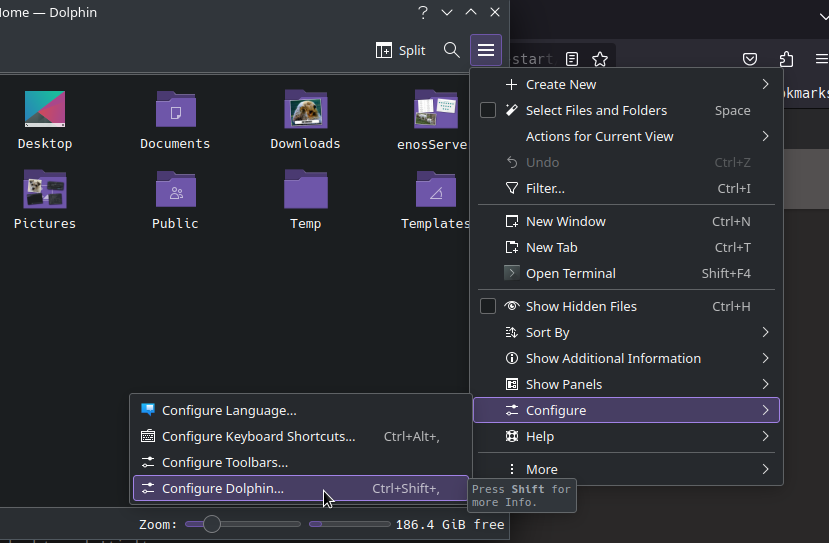Choose Filter... from the menu
829x543 pixels.
coord(626,188)
